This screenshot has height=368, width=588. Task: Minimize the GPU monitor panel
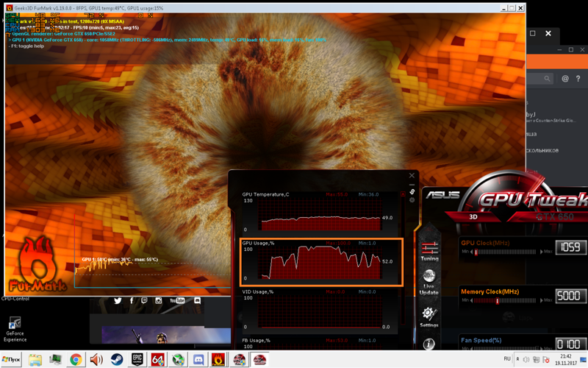tap(412, 185)
